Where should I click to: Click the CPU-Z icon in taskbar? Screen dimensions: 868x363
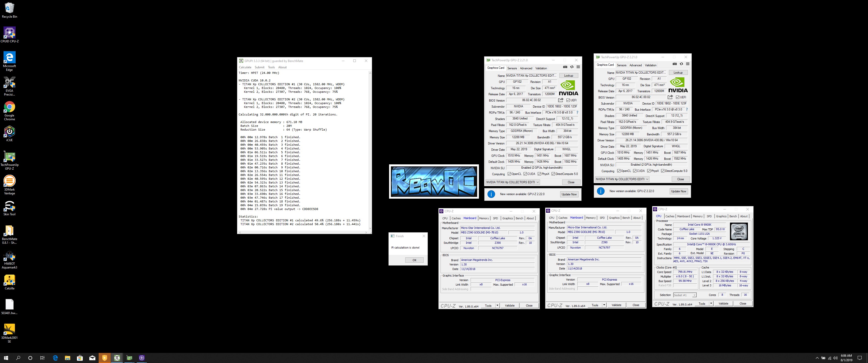[x=142, y=358]
